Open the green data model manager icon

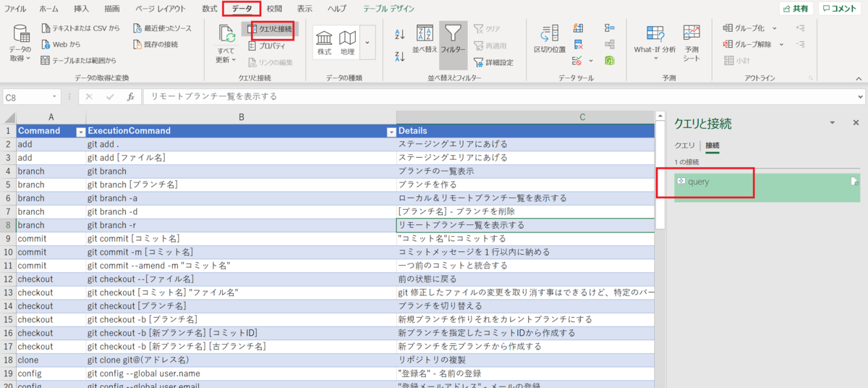pos(609,60)
